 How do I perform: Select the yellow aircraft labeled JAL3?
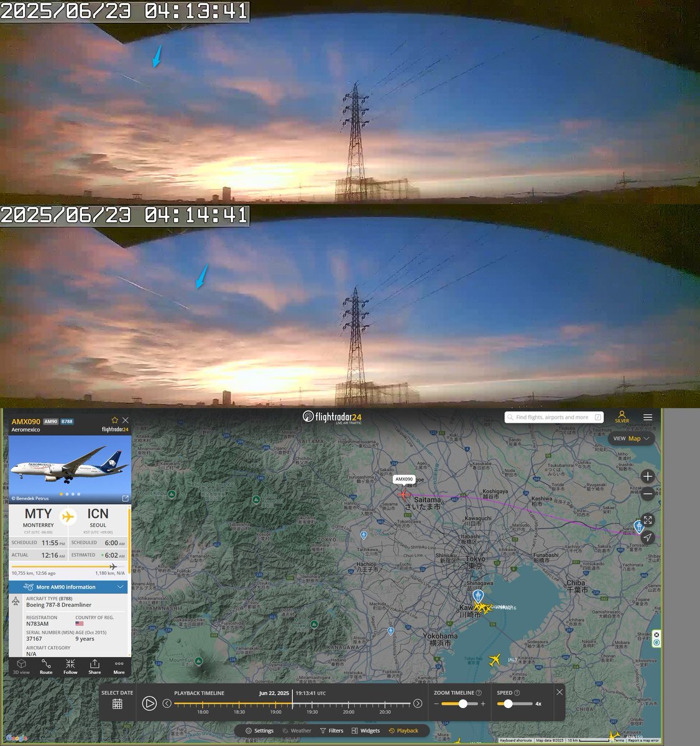pos(495,660)
